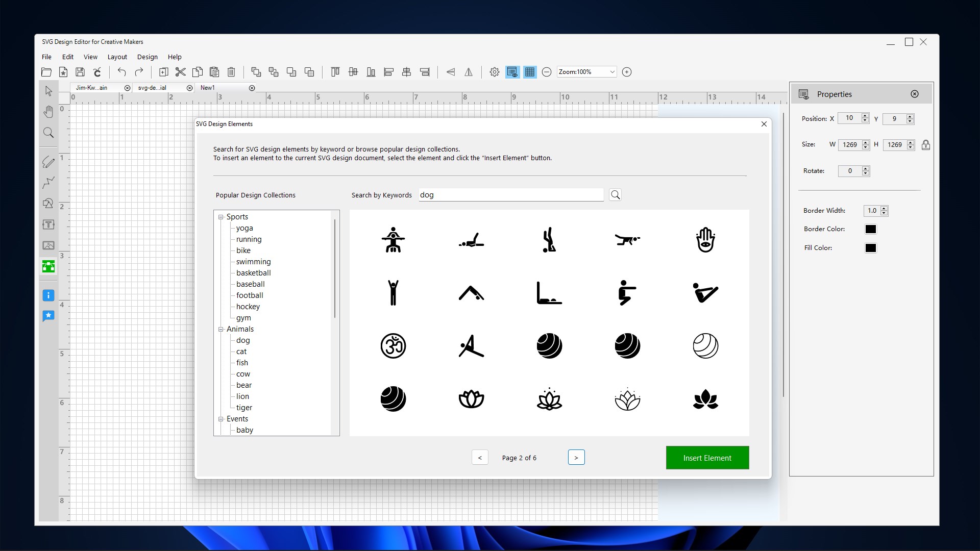Screen dimensions: 980x551
Task: Click the search magnifier beside the keyword field
Action: pyautogui.click(x=615, y=194)
